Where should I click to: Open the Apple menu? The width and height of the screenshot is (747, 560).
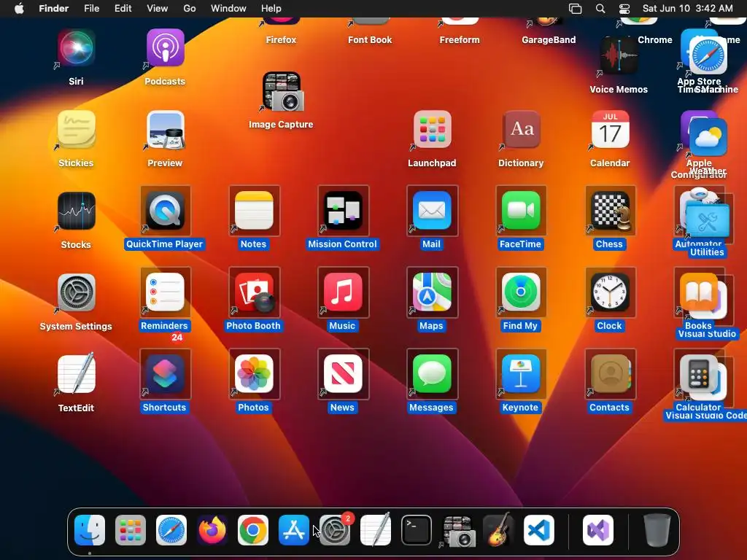[x=19, y=9]
